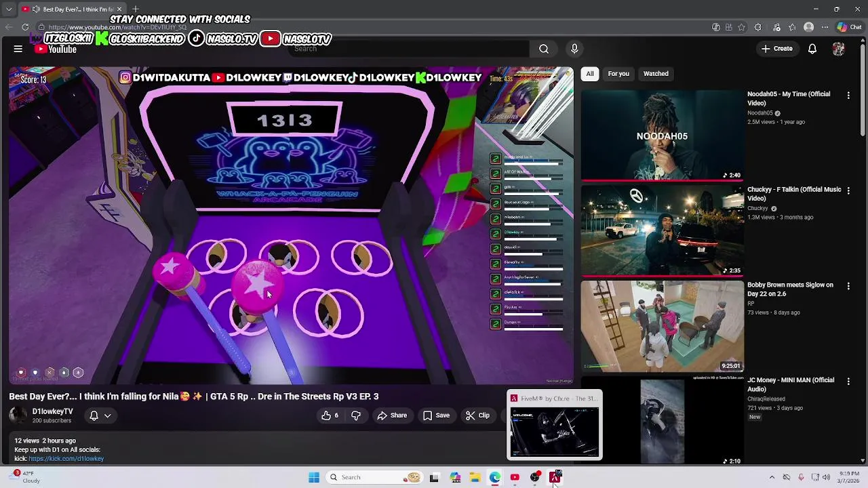Open the account avatar menu in YouTube header
The height and width of the screenshot is (488, 868).
[x=839, y=49]
